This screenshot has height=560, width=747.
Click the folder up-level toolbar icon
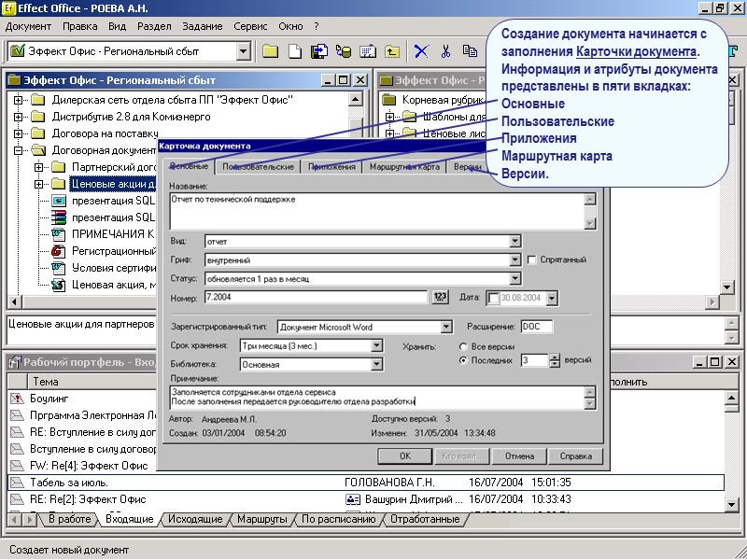(392, 51)
